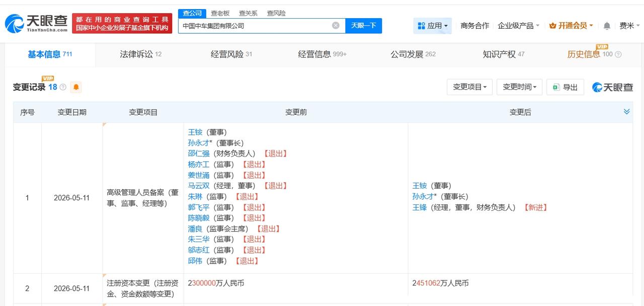644x306 pixels.
Task: Open 王铵 in the 变更前 column
Action: click(195, 132)
